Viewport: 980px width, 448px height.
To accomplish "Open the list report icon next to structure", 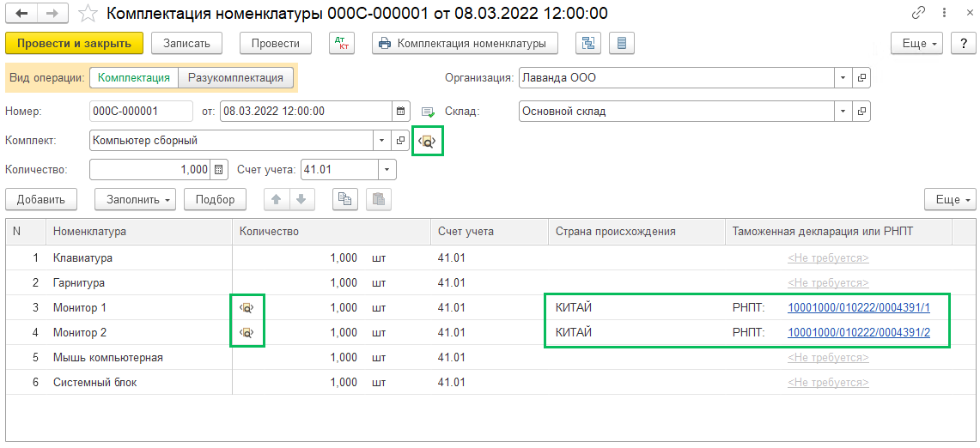I will pos(621,43).
